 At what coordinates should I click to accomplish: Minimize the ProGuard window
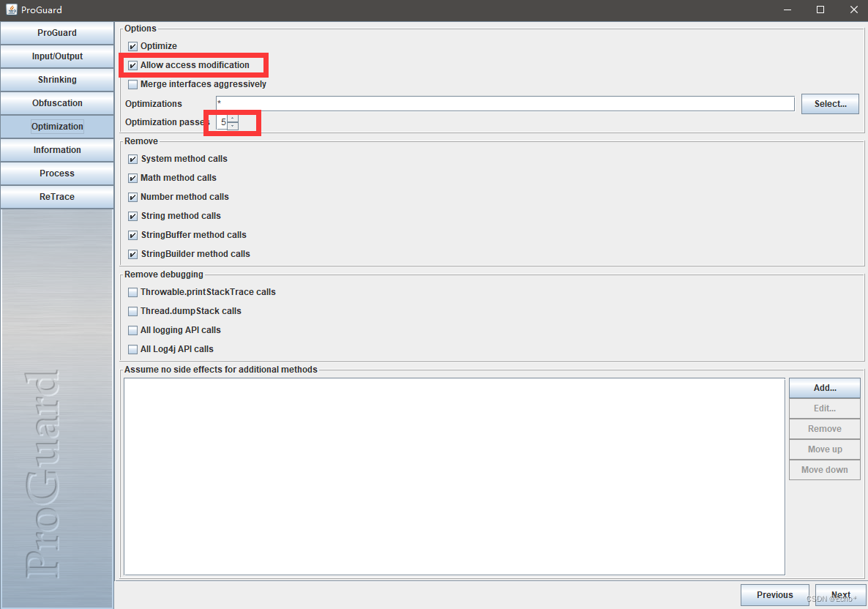tap(787, 10)
